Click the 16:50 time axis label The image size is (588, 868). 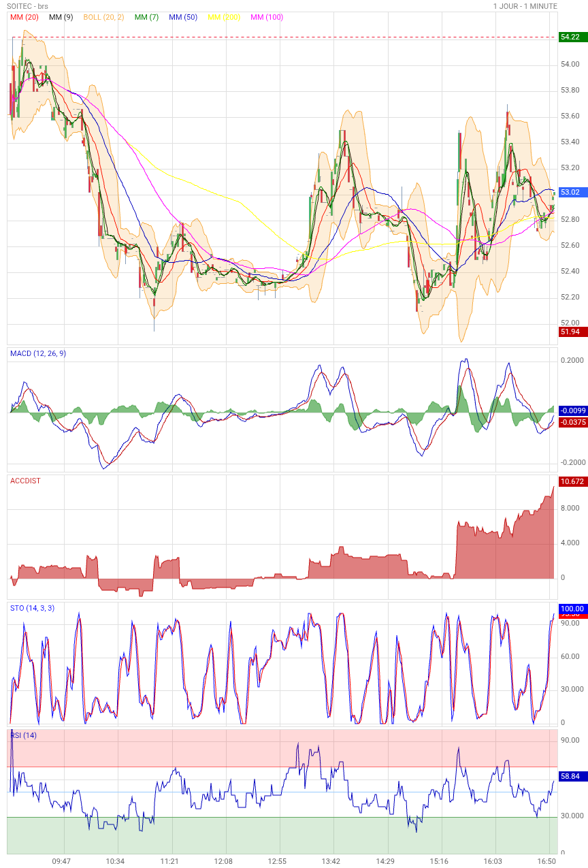tap(547, 861)
